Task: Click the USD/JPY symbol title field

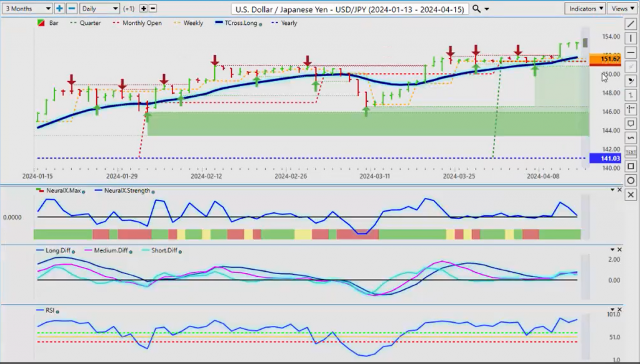Action: 349,9
